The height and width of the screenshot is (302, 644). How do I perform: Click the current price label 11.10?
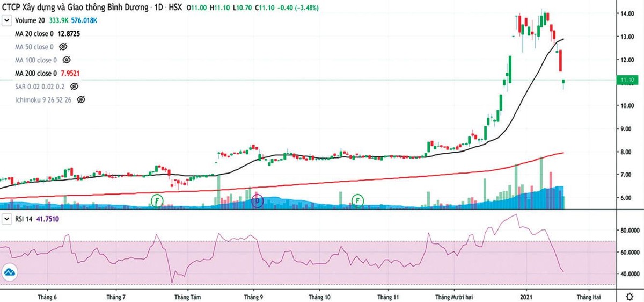pyautogui.click(x=627, y=80)
